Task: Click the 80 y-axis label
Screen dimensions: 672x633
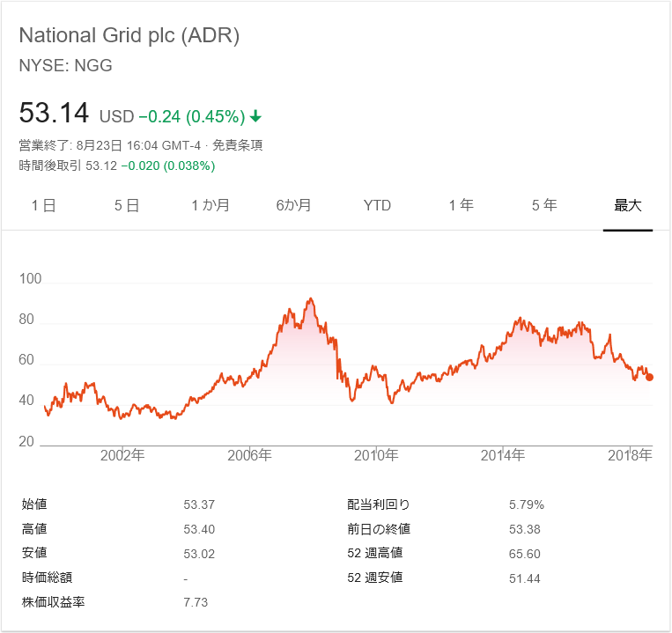Action: [x=26, y=320]
